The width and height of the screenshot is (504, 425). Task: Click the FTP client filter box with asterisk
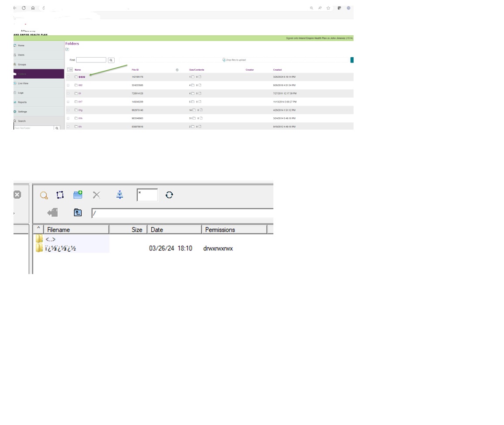[147, 195]
